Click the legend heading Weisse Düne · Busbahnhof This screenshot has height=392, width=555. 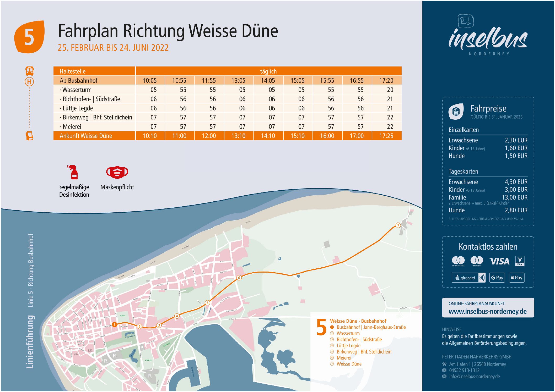coord(358,321)
